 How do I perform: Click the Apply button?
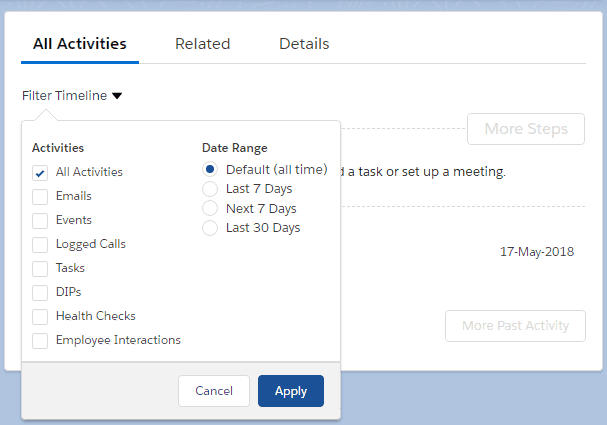[x=290, y=391]
